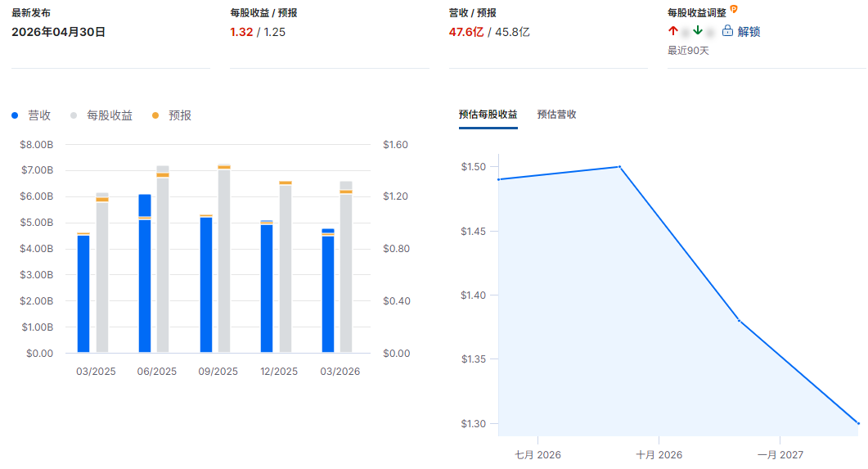868x469 pixels.
Task: Click the 十月 2026 axis label
Action: pos(659,454)
